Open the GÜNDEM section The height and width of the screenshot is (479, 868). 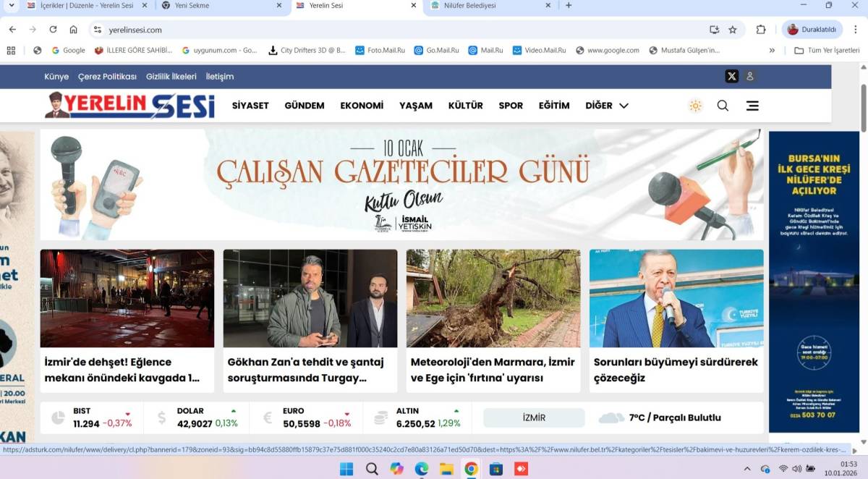(304, 106)
